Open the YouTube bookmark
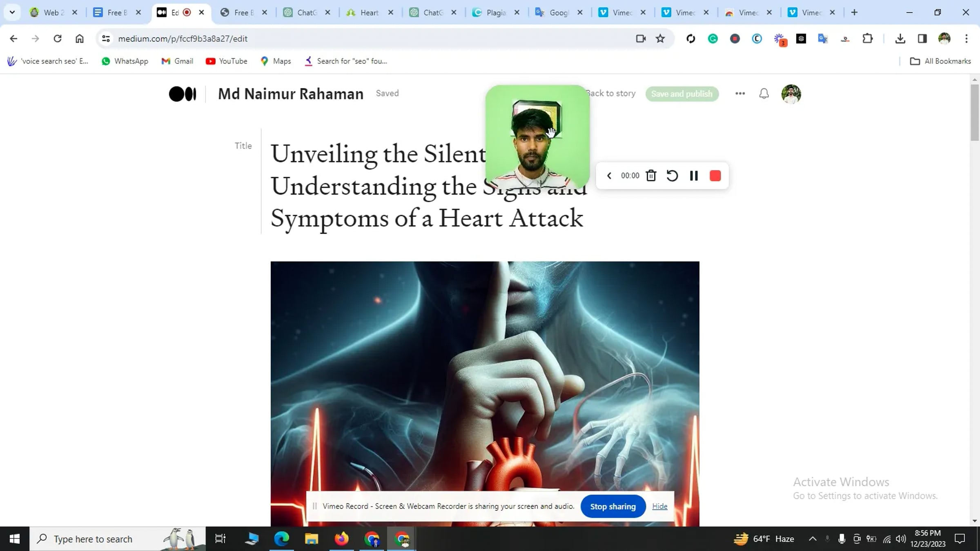The image size is (980, 551). (227, 61)
